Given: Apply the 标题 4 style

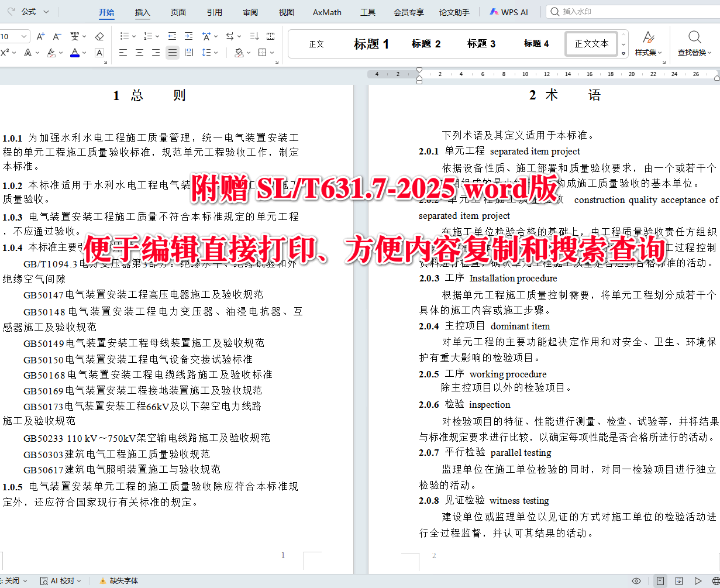Looking at the screenshot, I should pyautogui.click(x=536, y=44).
